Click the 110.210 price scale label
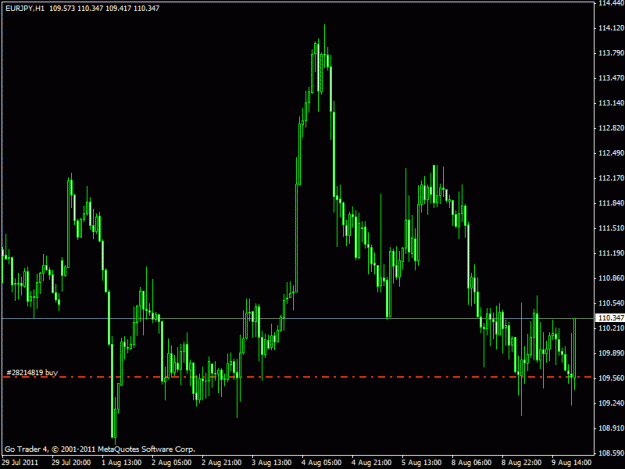This screenshot has width=625, height=469. (611, 328)
